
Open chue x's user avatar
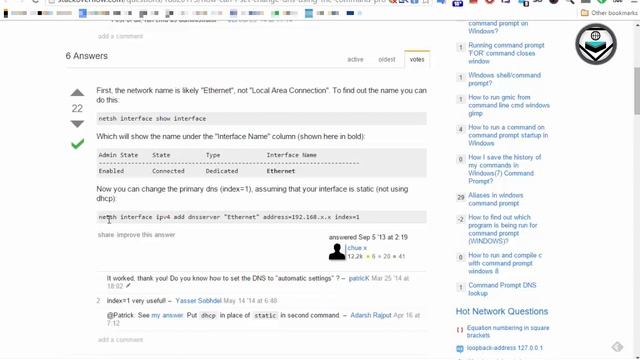tap(337, 251)
